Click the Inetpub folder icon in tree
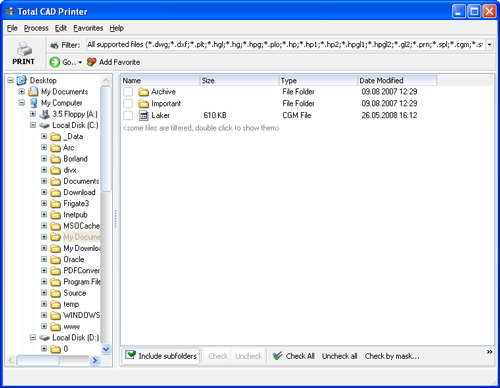Viewport: 500px width, 388px height. pyautogui.click(x=55, y=215)
